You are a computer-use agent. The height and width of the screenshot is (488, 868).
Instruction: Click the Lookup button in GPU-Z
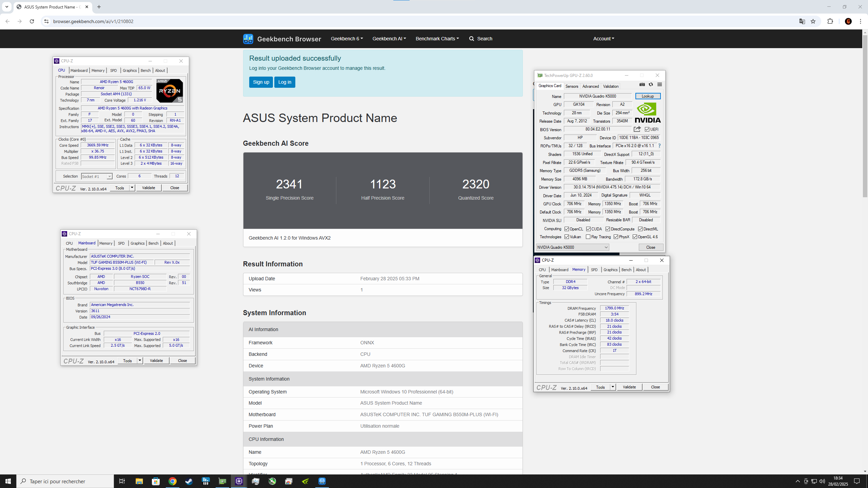pyautogui.click(x=648, y=96)
